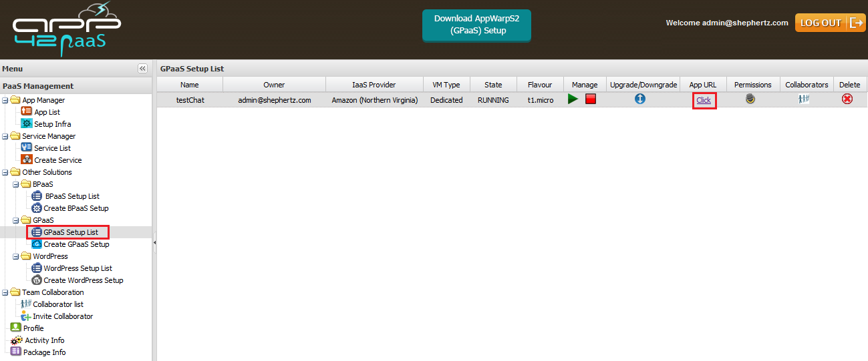Collapse the WordPress tree node
This screenshot has width=868, height=361.
pos(16,256)
